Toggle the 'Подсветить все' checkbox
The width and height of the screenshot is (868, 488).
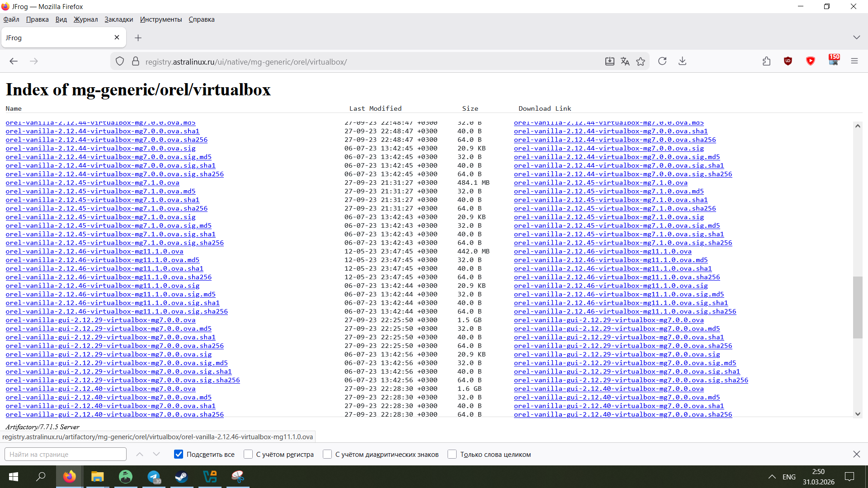(x=179, y=454)
